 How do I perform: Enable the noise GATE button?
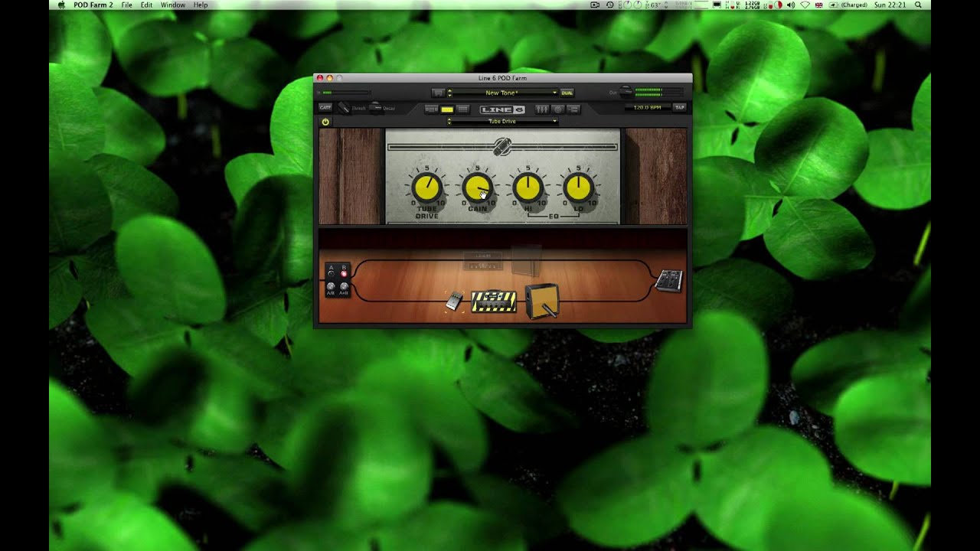(325, 107)
